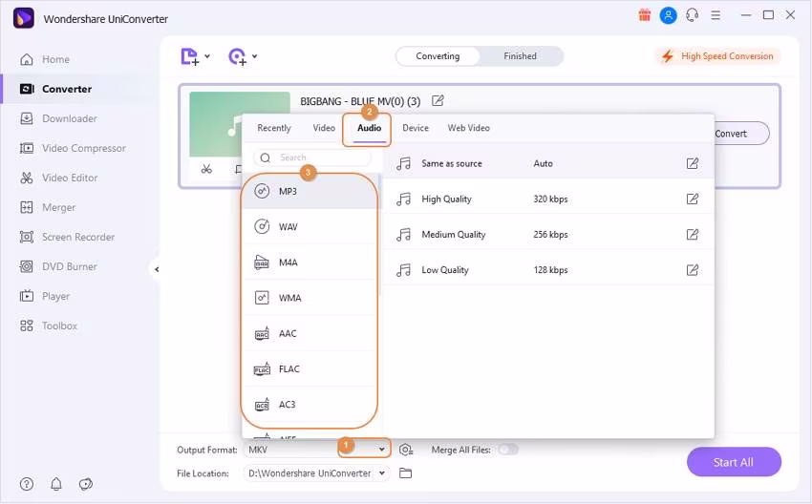Expand the Add from disc dropdown arrow
Image resolution: width=812 pixels, height=504 pixels.
[255, 56]
